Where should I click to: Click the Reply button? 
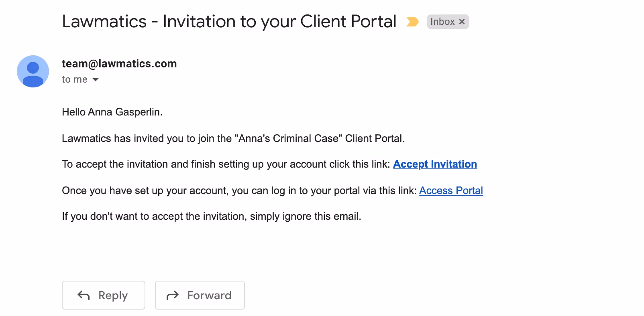tap(104, 295)
